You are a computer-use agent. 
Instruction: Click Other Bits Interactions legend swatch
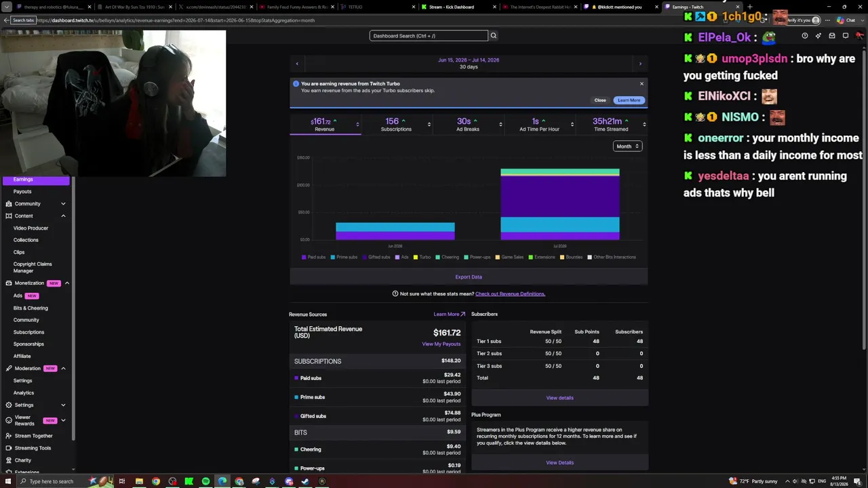[x=589, y=258]
